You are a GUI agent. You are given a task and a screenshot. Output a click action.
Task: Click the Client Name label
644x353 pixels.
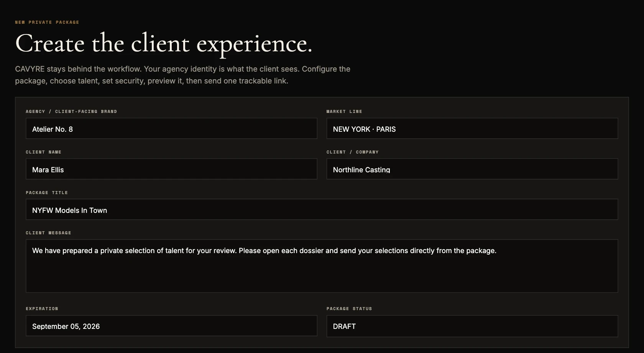43,152
